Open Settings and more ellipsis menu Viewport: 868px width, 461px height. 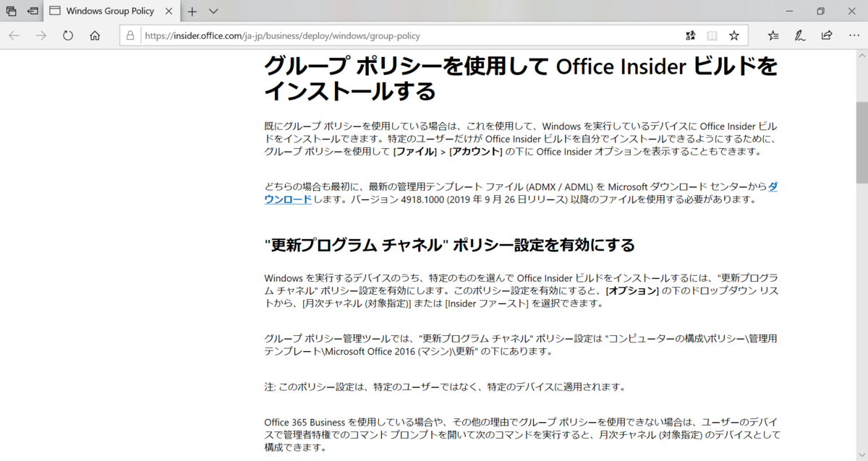point(853,35)
